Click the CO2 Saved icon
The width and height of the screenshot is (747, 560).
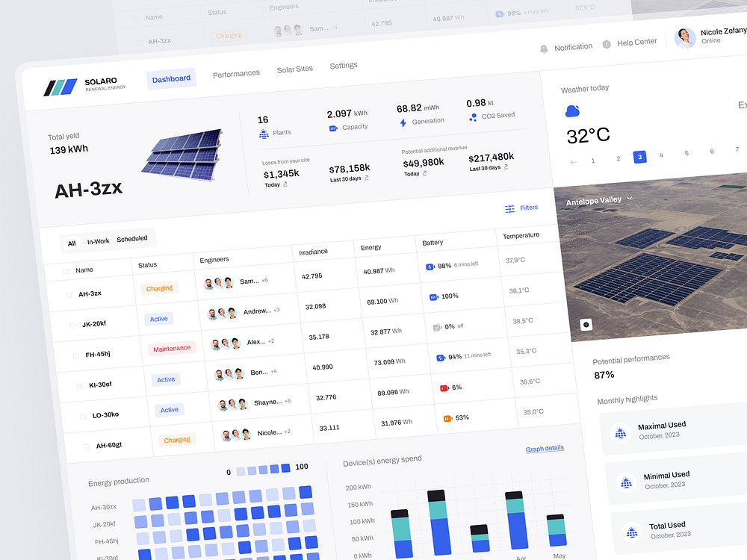pyautogui.click(x=473, y=117)
